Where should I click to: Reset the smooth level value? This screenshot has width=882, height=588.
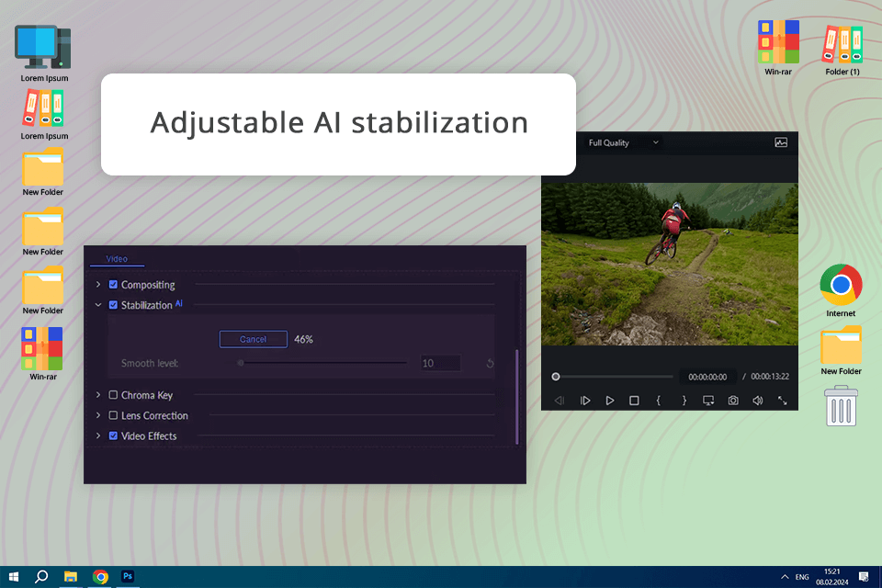click(490, 364)
